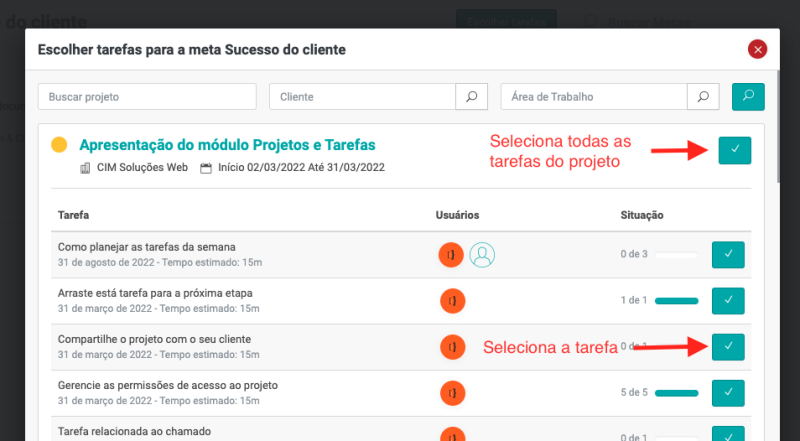Click orange avatar on 'Arraste está tarefa' row

click(x=452, y=301)
